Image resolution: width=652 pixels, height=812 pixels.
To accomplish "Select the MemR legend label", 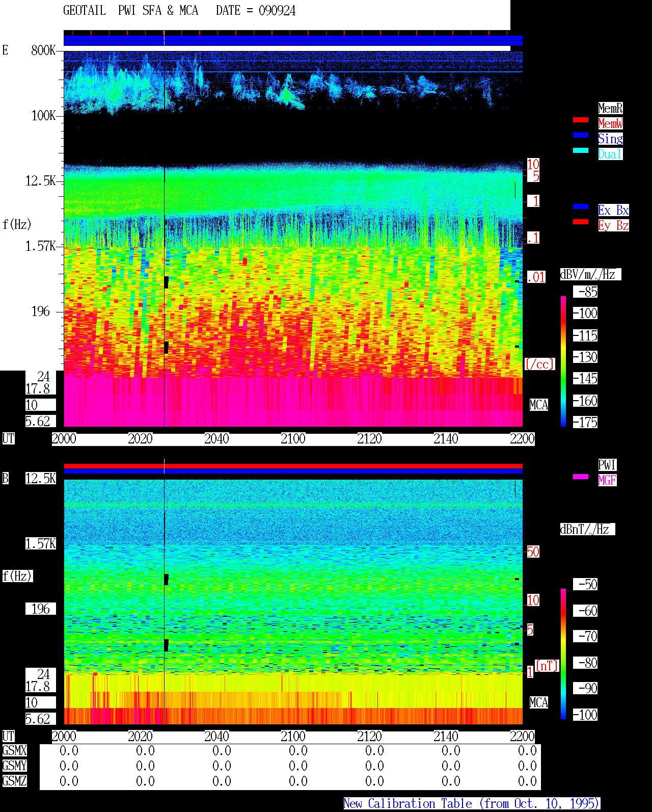I will (x=610, y=108).
